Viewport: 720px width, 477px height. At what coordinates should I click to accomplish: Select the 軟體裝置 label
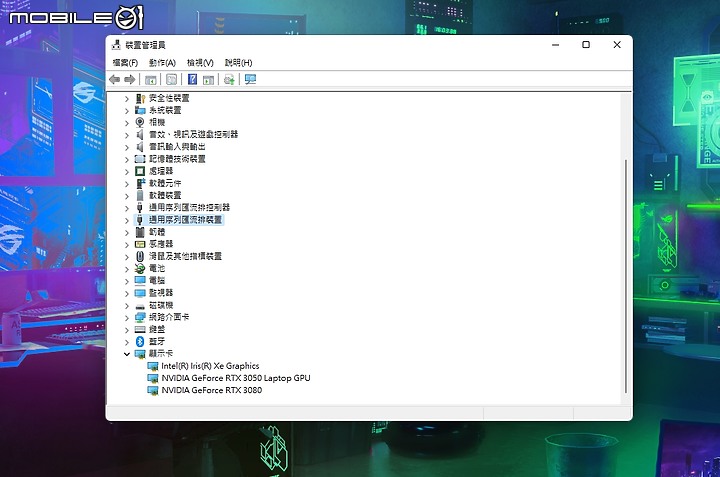coord(165,195)
